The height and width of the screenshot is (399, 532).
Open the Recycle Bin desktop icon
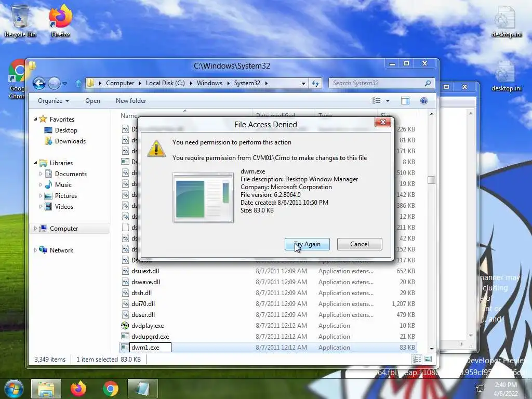[20, 20]
